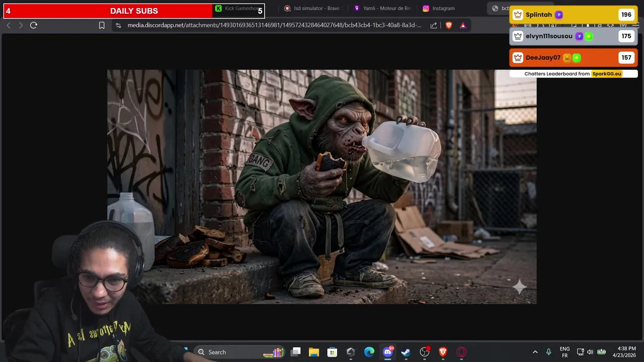Screen dimensions: 644x362
Task: Click the goblin image to zoom
Action: 321,187
